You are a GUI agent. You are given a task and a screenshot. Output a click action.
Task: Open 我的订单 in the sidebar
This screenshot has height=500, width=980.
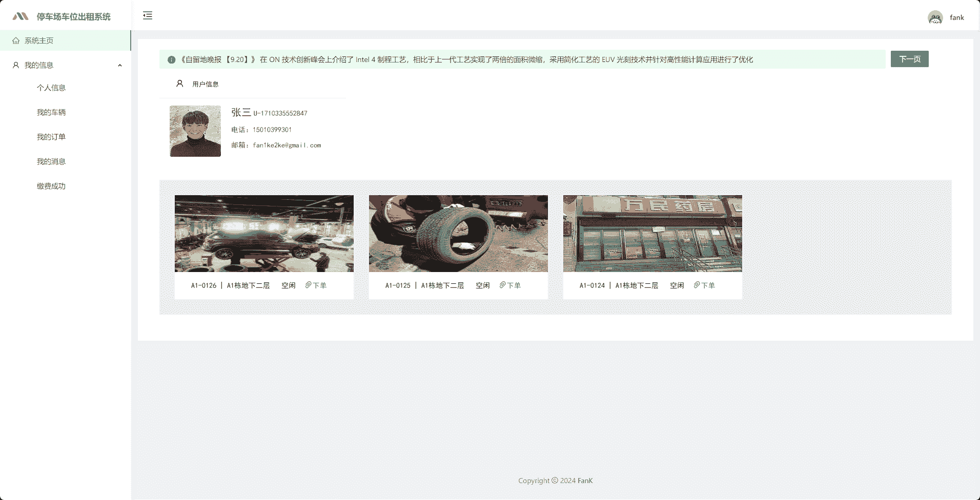point(51,137)
